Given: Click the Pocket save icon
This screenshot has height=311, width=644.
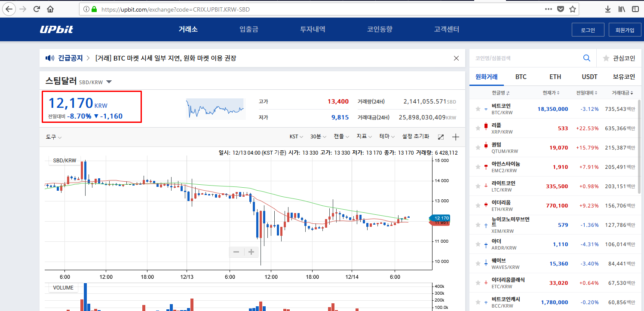Looking at the screenshot, I should (x=561, y=9).
